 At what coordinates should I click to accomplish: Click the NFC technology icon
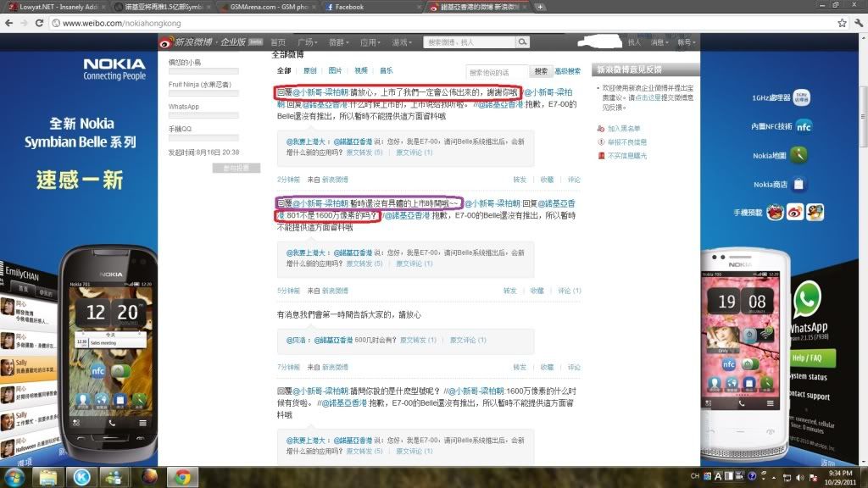(803, 126)
